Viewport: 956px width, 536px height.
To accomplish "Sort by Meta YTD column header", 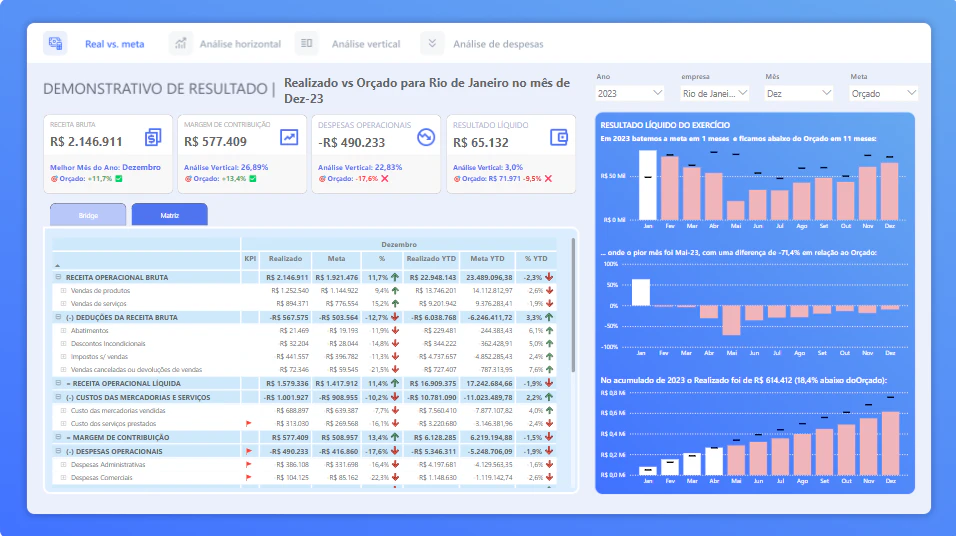I will click(487, 259).
